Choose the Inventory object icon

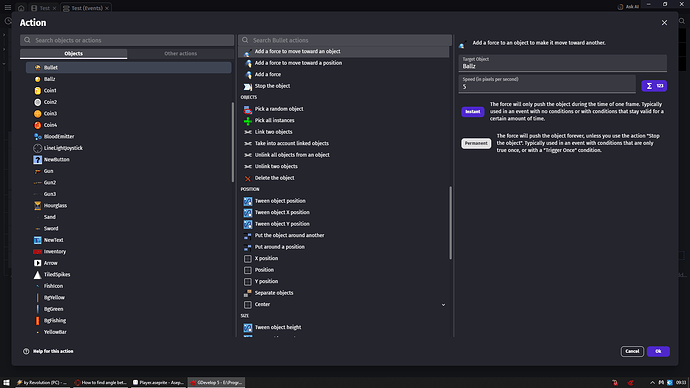pyautogui.click(x=37, y=252)
